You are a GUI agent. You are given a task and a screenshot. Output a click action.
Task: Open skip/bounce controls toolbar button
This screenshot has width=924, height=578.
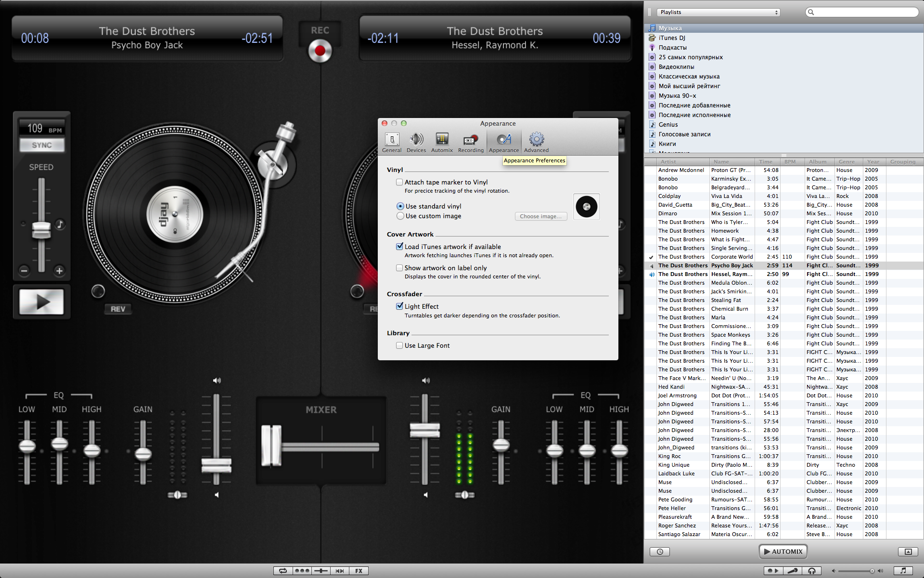(x=340, y=571)
